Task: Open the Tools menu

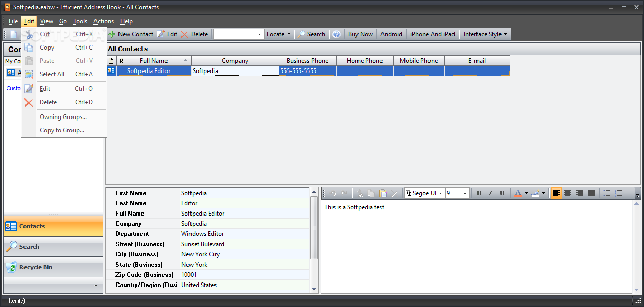Action: (80, 21)
